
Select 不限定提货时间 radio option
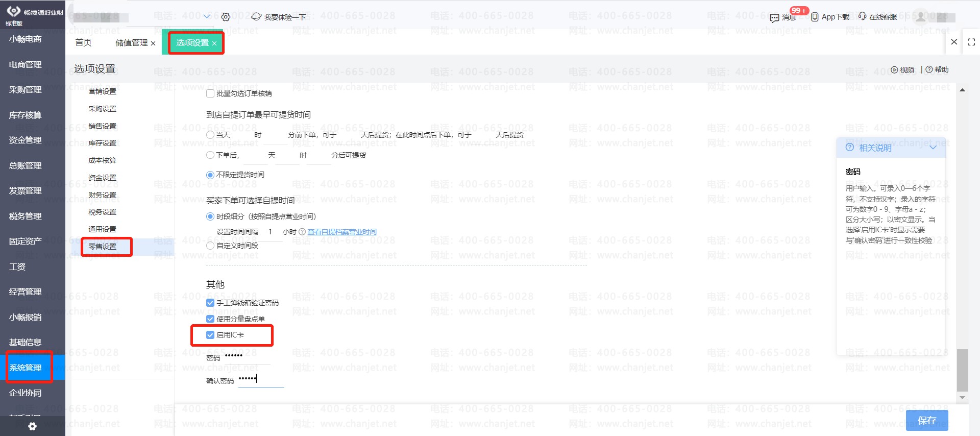(210, 175)
